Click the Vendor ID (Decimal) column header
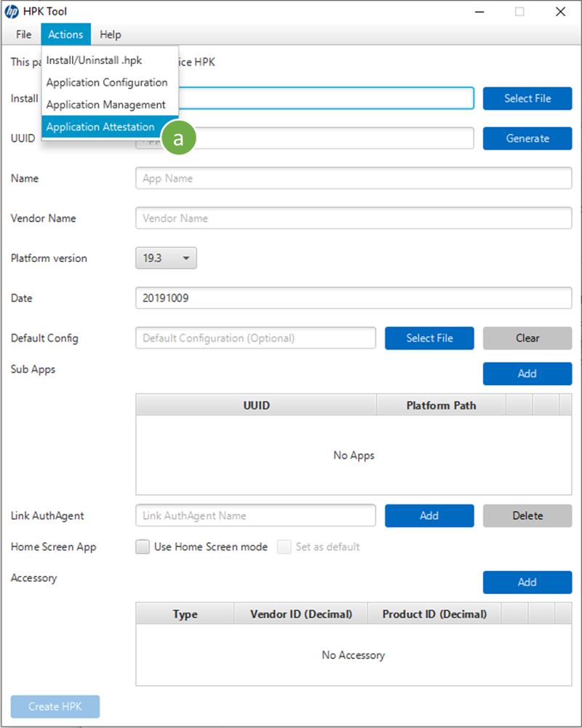The width and height of the screenshot is (582, 728). pos(300,614)
